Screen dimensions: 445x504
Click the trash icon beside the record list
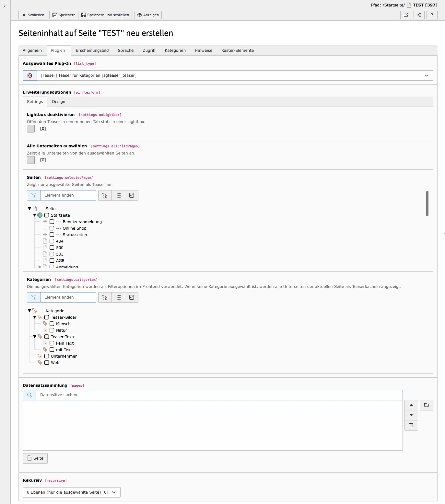(x=411, y=425)
